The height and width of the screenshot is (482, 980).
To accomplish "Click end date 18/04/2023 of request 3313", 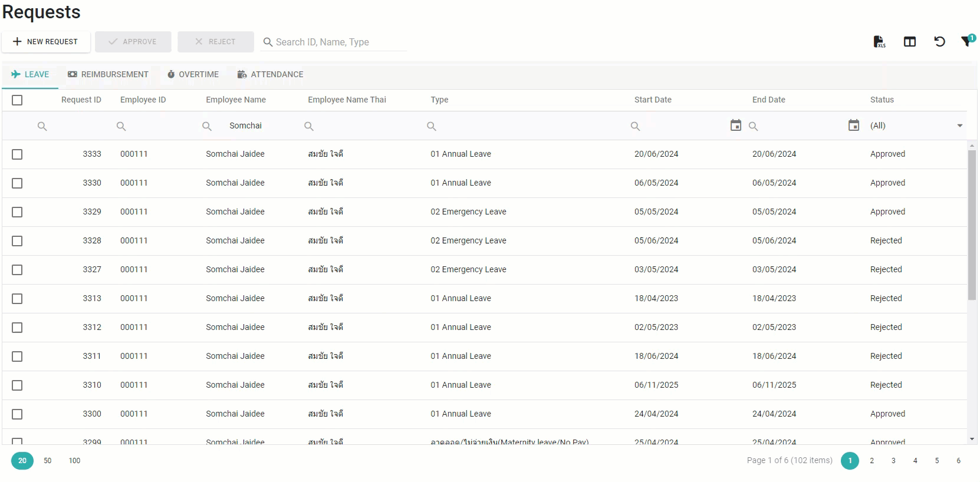I will [x=774, y=299].
